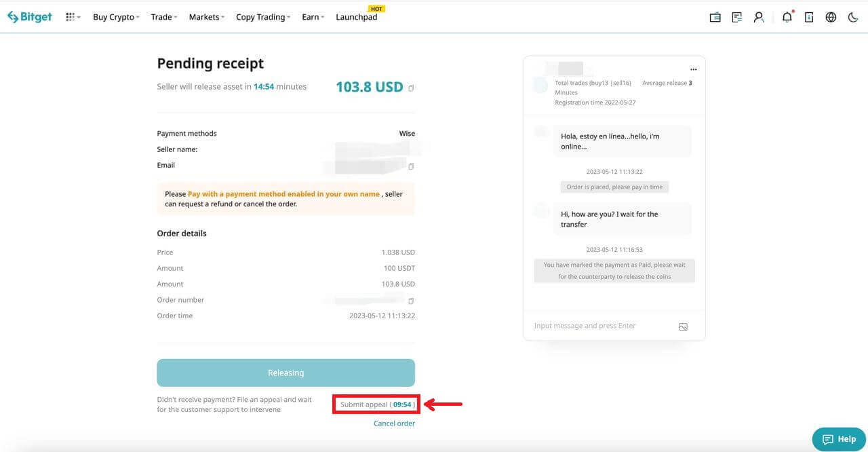Copy the order number
Viewport: 868px width, 452px height.
(x=411, y=301)
